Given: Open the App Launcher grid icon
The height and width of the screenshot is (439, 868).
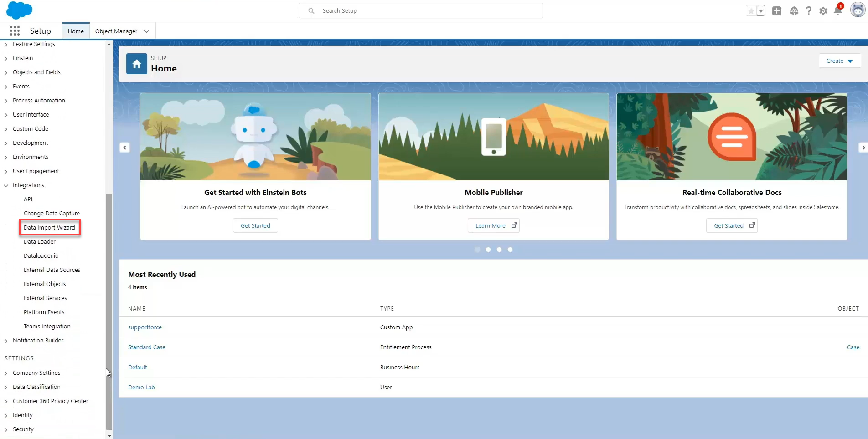Looking at the screenshot, I should pyautogui.click(x=15, y=31).
